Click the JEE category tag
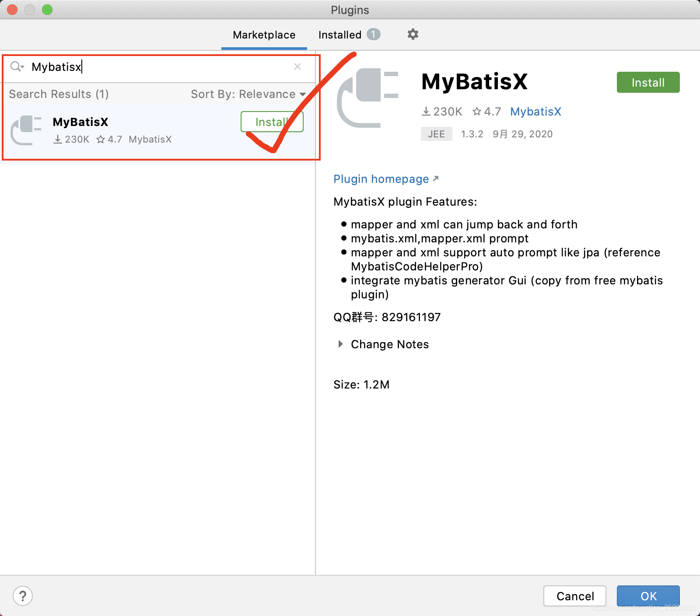Image resolution: width=700 pixels, height=616 pixels. coord(436,134)
